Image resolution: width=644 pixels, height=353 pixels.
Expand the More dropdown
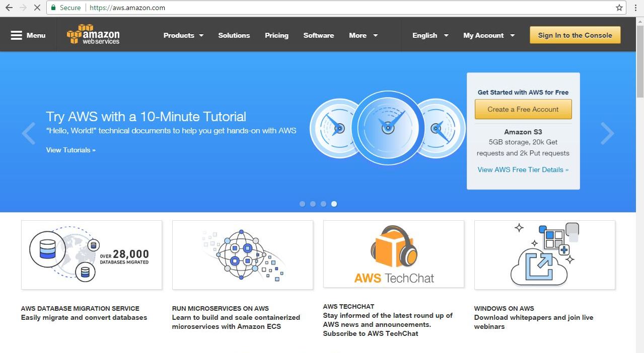point(363,35)
